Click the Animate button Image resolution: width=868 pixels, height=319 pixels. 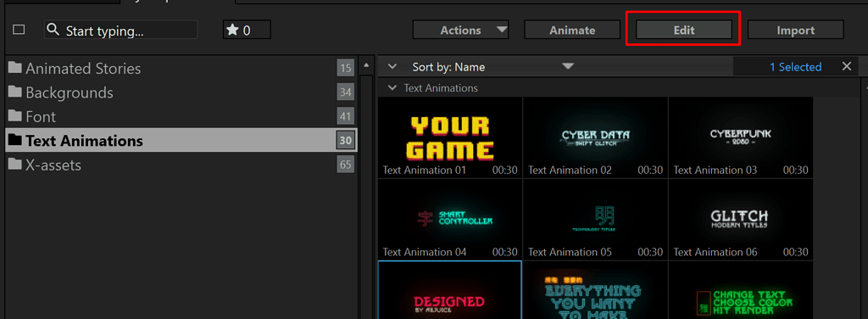pyautogui.click(x=572, y=30)
